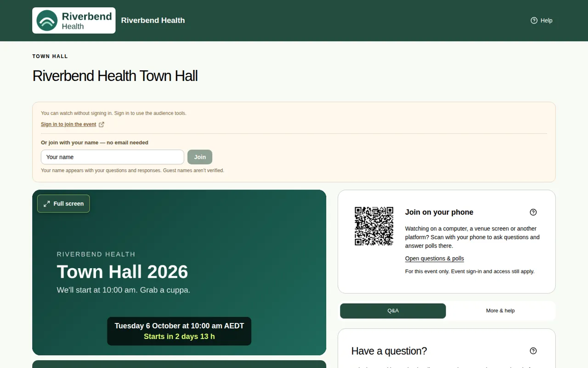Click the Town Hall 2026 video title

point(122,272)
